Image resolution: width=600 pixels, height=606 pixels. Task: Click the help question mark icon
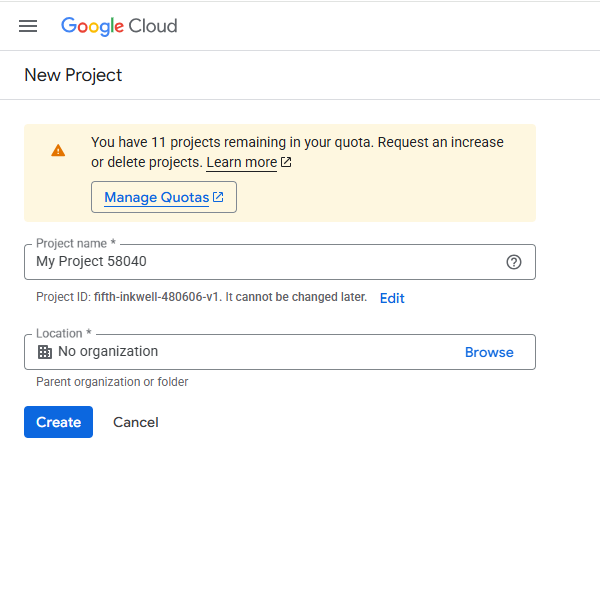click(x=514, y=262)
